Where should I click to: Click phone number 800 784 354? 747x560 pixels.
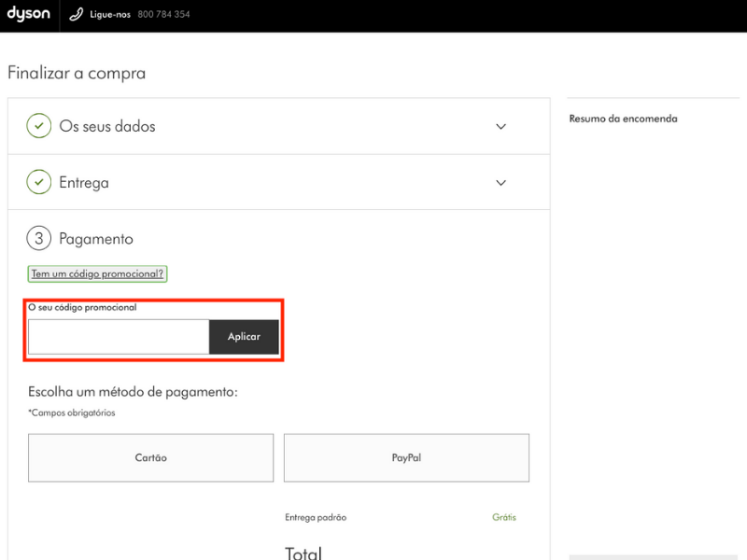[x=164, y=14]
